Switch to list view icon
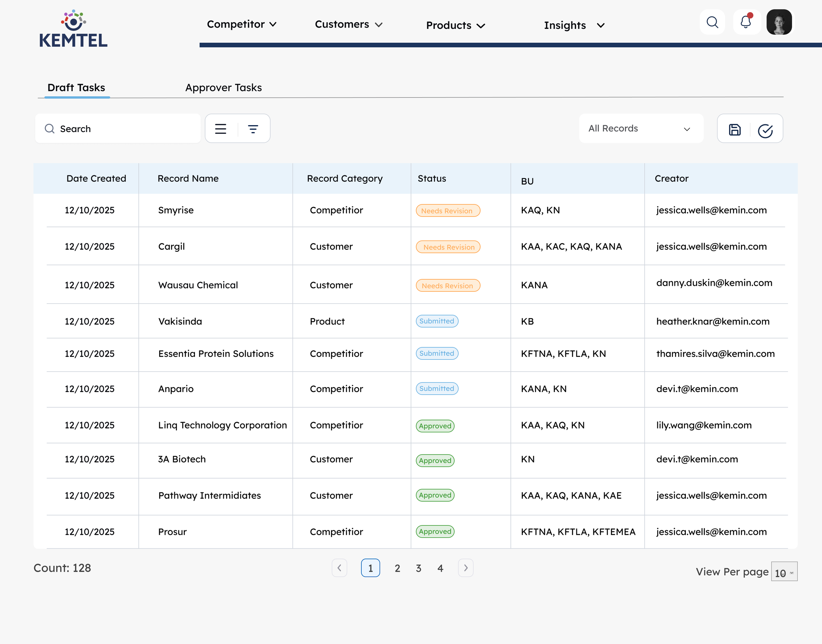The width and height of the screenshot is (822, 644). click(x=221, y=129)
